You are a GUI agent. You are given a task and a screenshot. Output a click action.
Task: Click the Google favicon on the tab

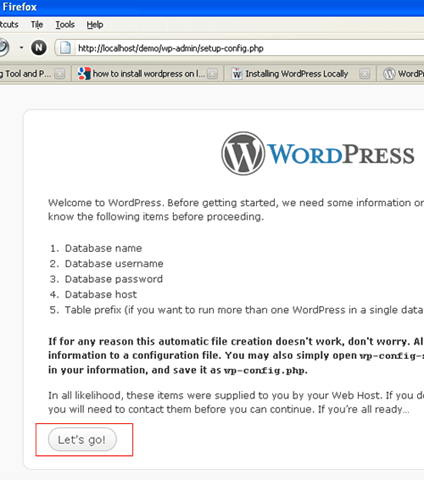(x=84, y=73)
